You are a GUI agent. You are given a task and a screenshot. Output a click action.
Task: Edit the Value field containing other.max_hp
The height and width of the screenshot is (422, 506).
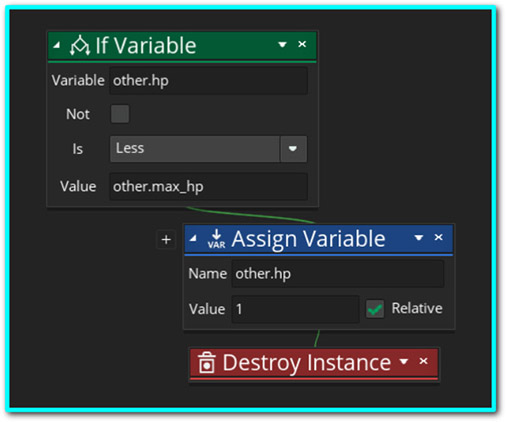[208, 186]
